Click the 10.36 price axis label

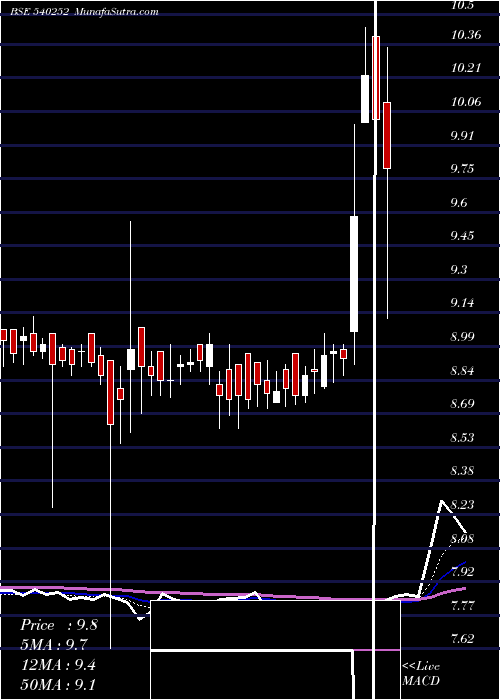click(466, 34)
